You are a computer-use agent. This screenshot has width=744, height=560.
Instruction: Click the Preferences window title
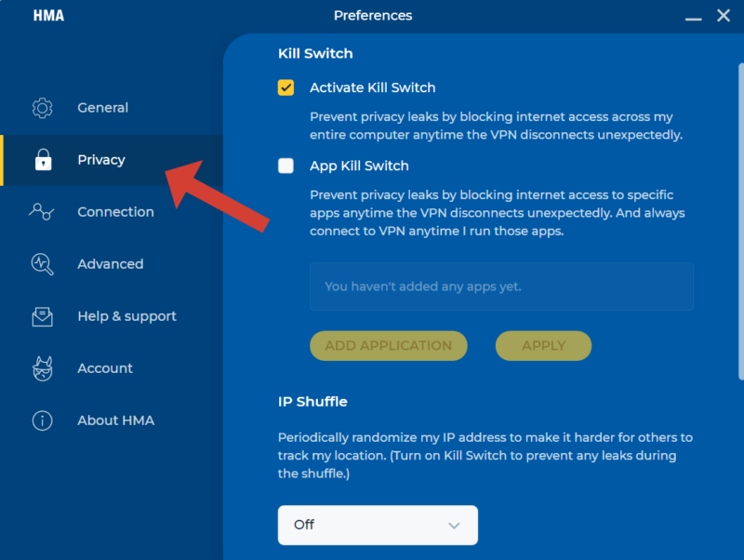(373, 16)
